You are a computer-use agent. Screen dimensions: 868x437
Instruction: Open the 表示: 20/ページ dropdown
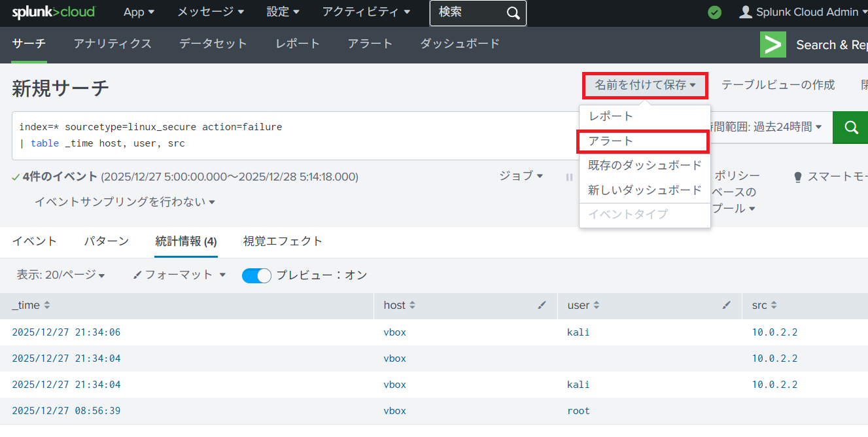click(x=61, y=275)
